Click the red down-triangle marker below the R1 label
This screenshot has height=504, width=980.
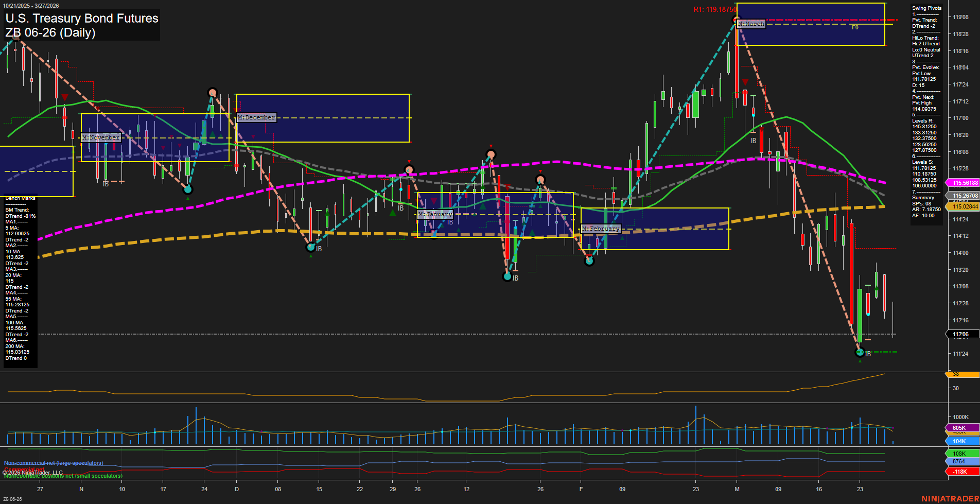point(745,81)
